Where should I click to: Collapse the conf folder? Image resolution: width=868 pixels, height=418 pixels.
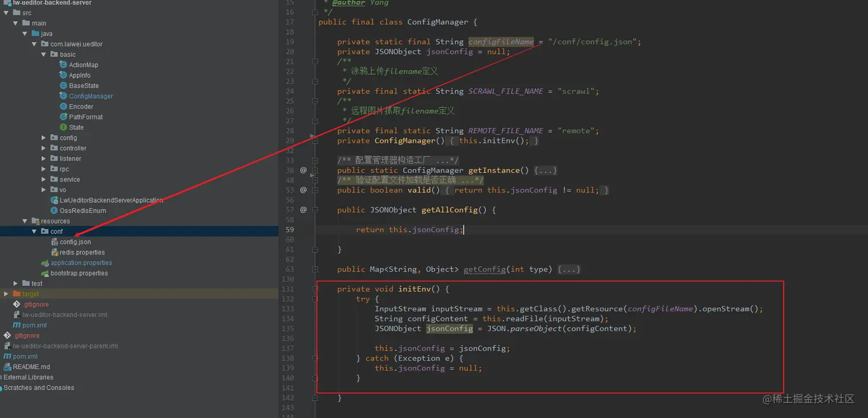[34, 231]
